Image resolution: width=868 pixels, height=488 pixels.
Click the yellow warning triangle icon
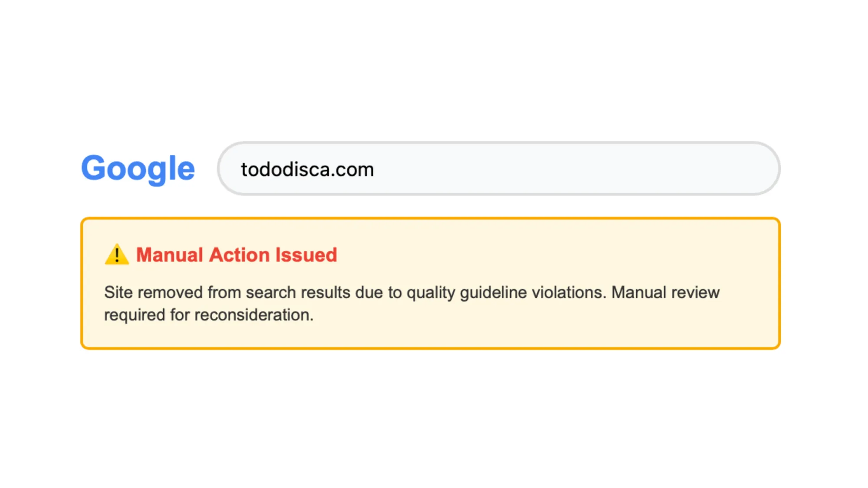(117, 255)
